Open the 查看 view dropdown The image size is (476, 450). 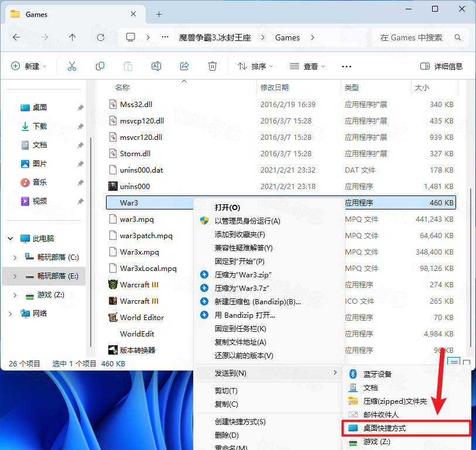point(307,66)
